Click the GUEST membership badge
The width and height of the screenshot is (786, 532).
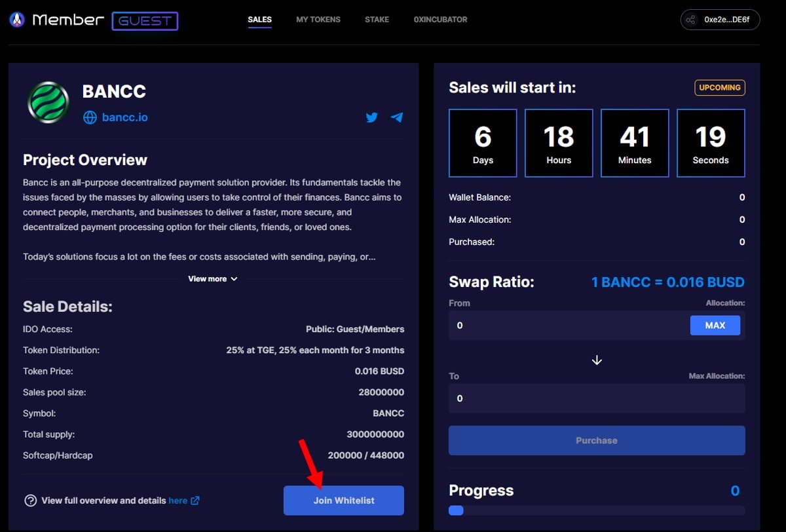tap(145, 20)
